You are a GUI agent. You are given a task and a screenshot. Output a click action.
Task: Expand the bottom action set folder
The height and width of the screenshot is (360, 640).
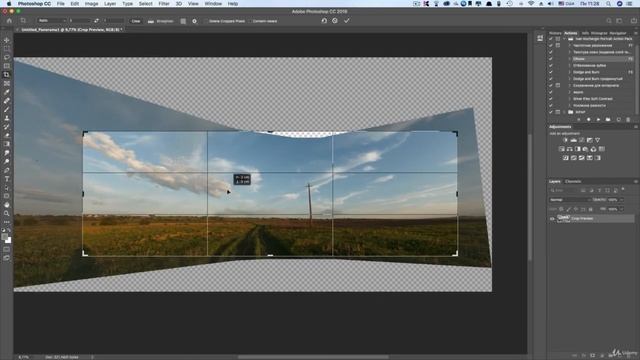564,112
